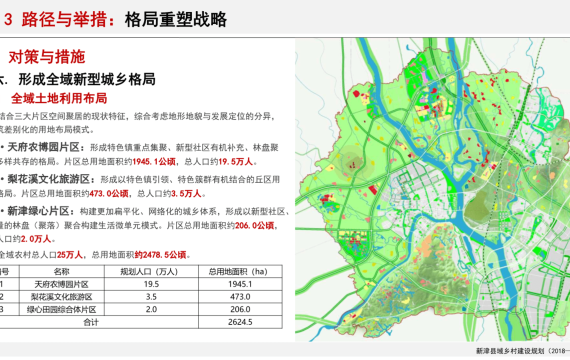
Task: Select table cell 绿心田园综合体片区
Action: [x=62, y=309]
